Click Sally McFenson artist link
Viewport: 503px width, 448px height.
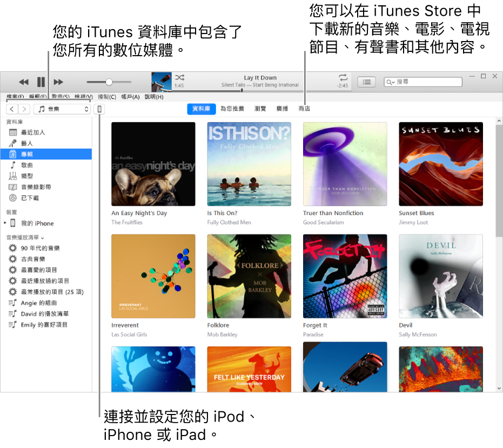point(418,335)
